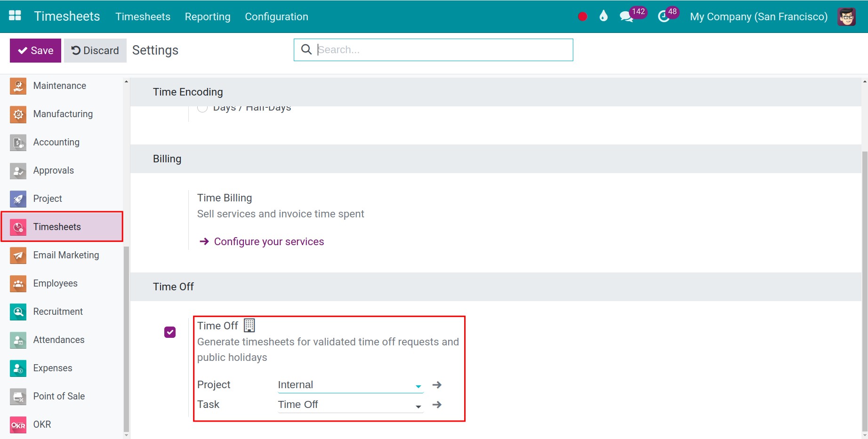Click the sidebar vertical scrollbar

(126, 339)
